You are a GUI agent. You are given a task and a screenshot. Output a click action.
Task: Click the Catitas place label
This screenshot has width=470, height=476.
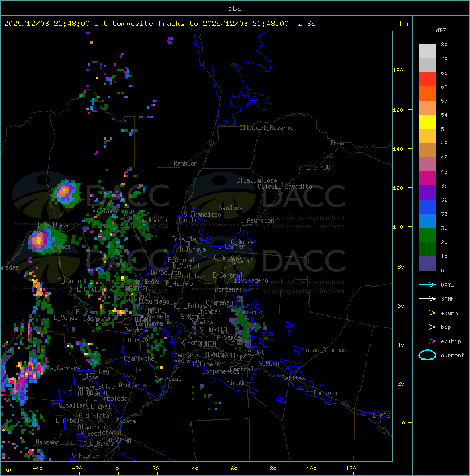[293, 378]
